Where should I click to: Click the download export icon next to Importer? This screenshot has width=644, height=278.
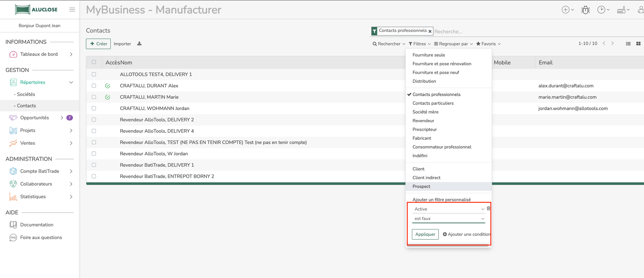[x=139, y=44]
